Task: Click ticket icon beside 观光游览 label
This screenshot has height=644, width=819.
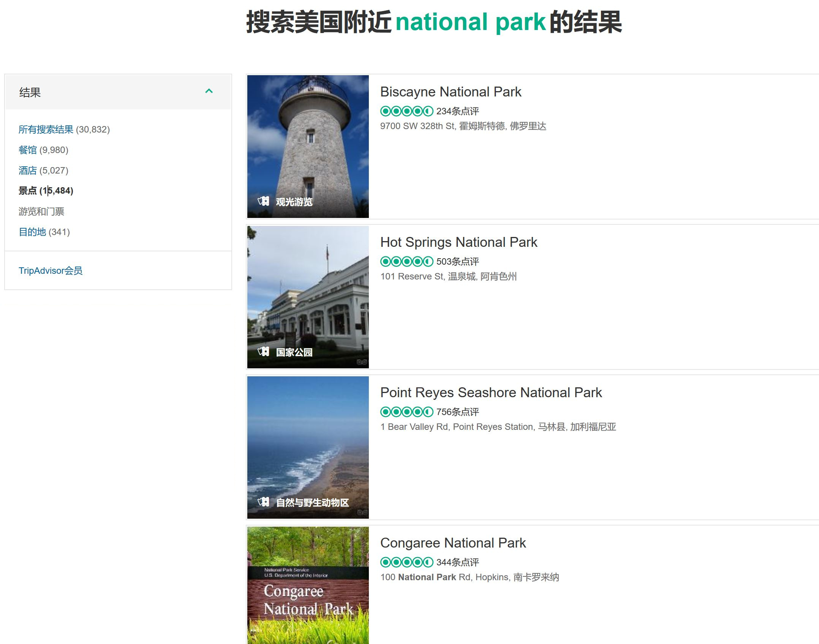Action: [x=263, y=201]
